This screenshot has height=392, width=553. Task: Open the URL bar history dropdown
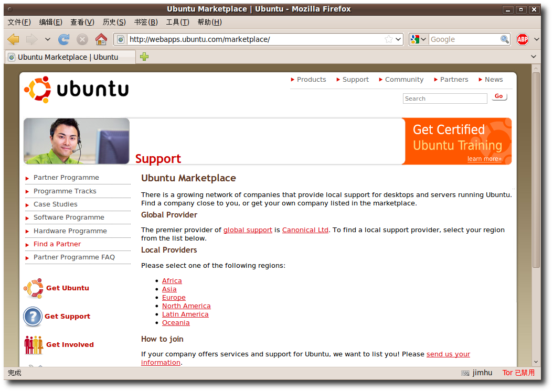(398, 39)
